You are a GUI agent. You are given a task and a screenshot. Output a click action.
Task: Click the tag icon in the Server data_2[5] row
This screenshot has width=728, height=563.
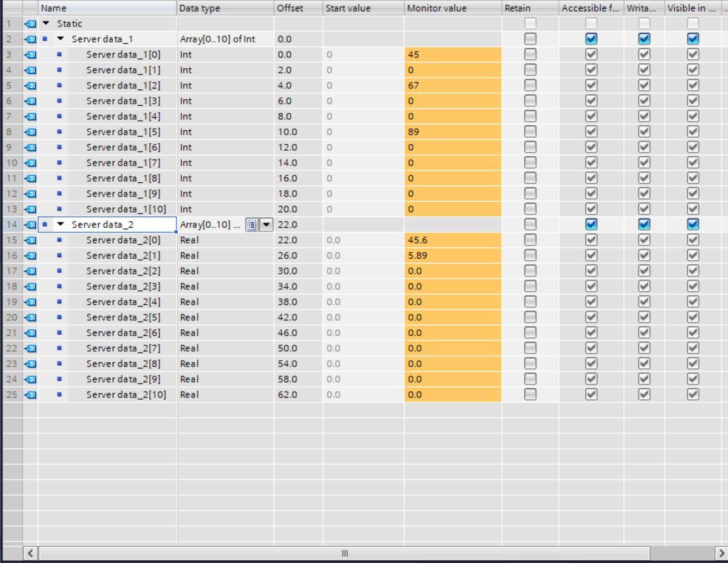click(x=30, y=317)
